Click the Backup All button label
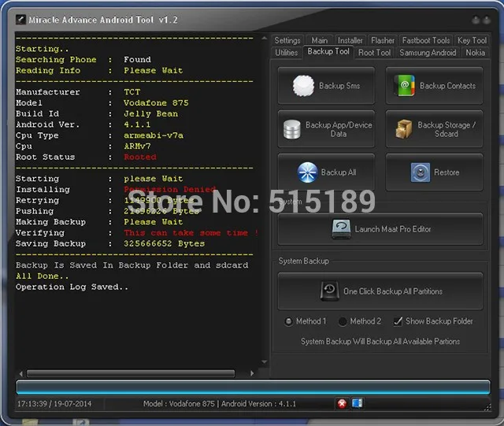 click(x=339, y=172)
